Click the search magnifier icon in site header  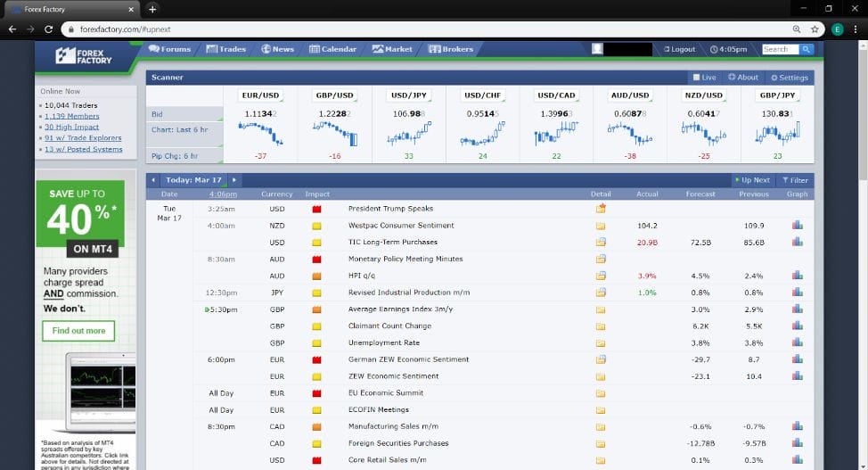(806, 49)
